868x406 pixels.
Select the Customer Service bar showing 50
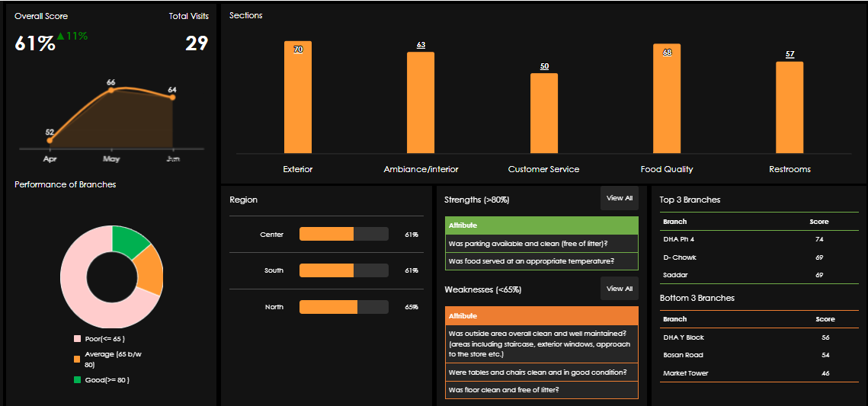click(x=544, y=113)
